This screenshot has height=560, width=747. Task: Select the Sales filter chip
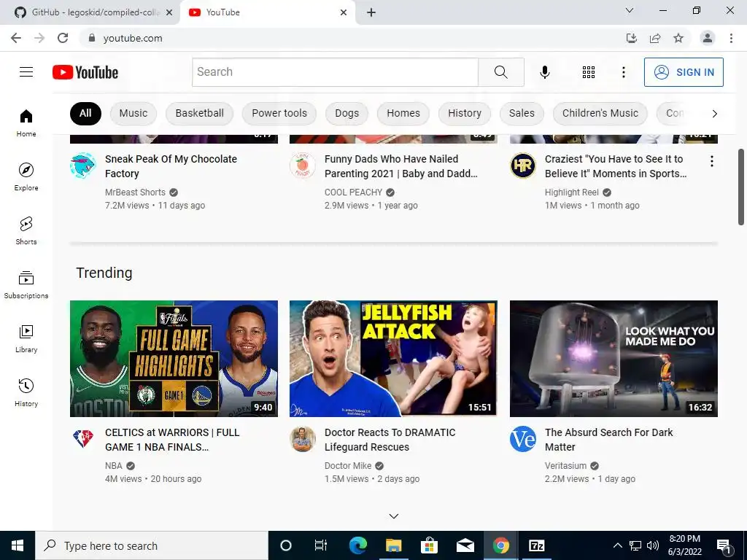coord(522,113)
